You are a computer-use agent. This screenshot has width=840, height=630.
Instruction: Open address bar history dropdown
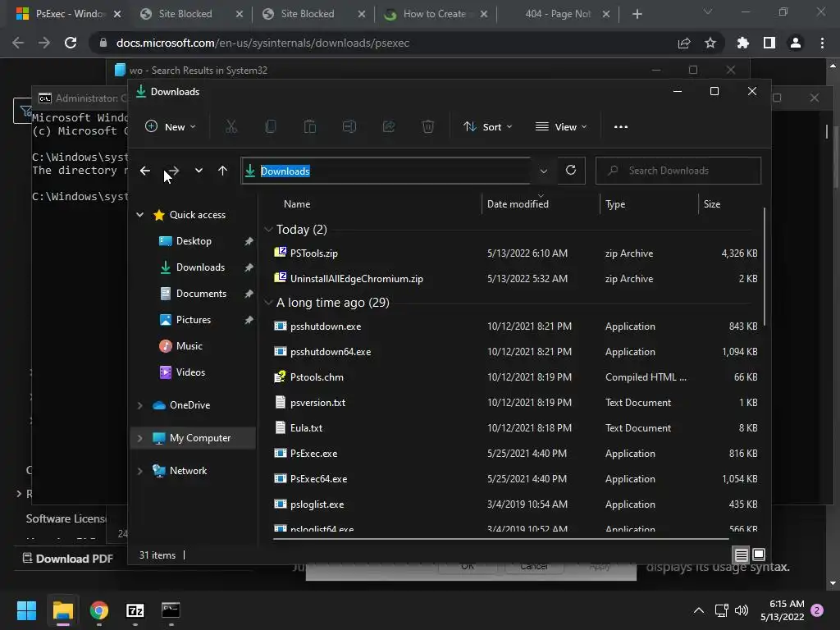(x=544, y=171)
